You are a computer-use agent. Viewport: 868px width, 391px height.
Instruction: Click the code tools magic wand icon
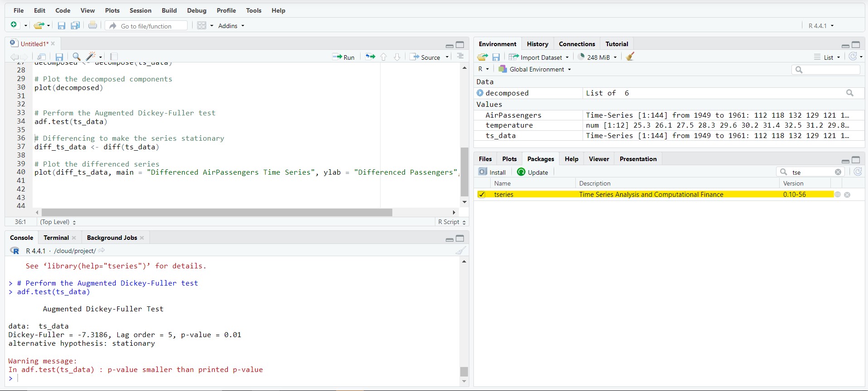pyautogui.click(x=91, y=57)
